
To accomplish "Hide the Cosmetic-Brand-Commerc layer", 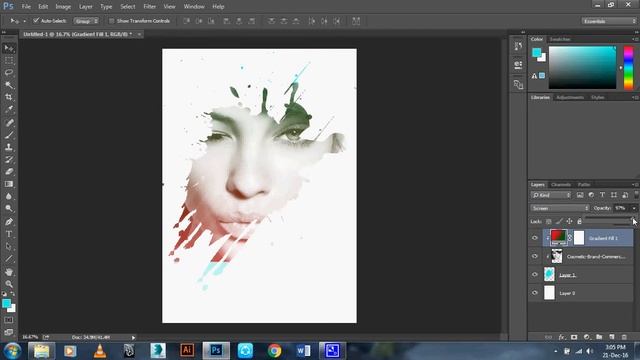I will pos(535,256).
